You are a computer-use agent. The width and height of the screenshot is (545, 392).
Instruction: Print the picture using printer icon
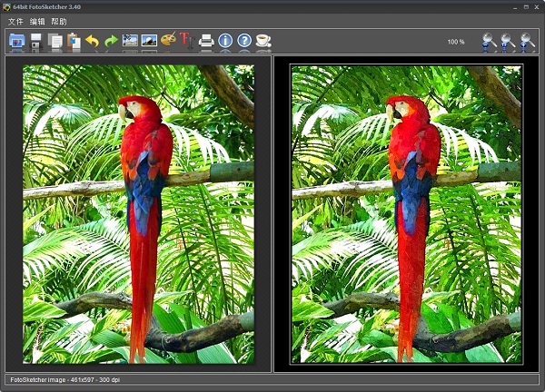point(206,41)
